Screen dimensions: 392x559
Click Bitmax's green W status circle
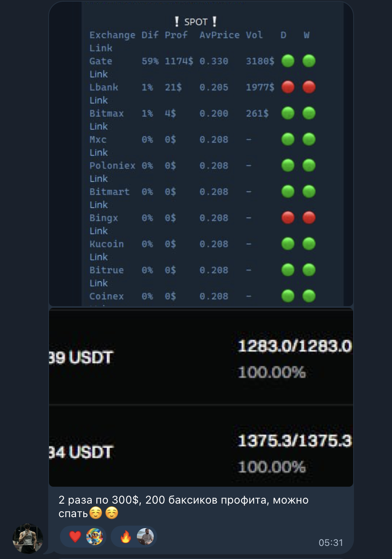coord(309,113)
